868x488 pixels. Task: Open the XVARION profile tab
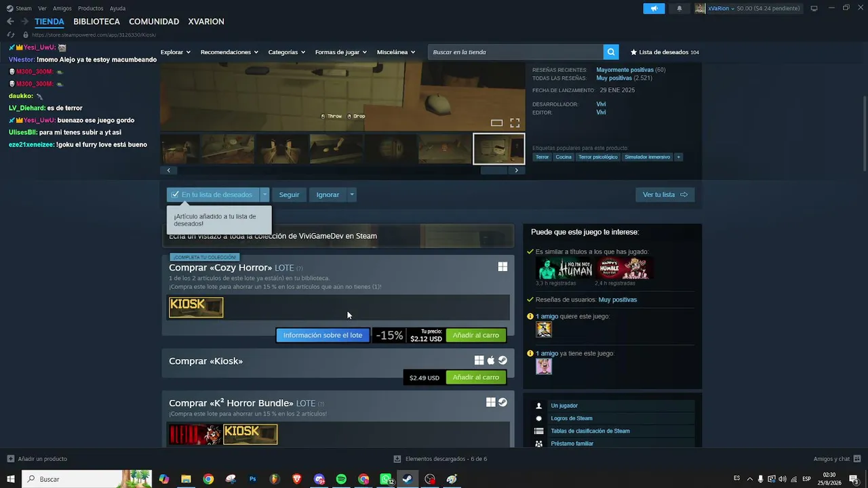(x=206, y=22)
